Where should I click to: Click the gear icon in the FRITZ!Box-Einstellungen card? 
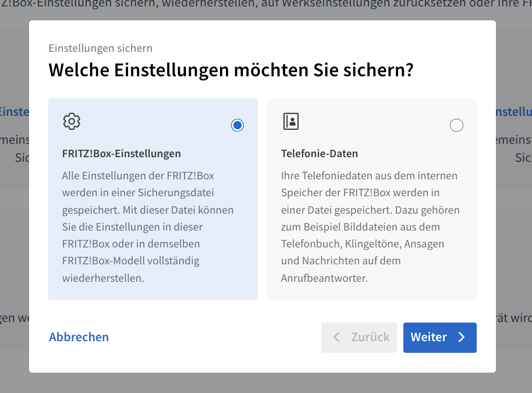pos(72,121)
